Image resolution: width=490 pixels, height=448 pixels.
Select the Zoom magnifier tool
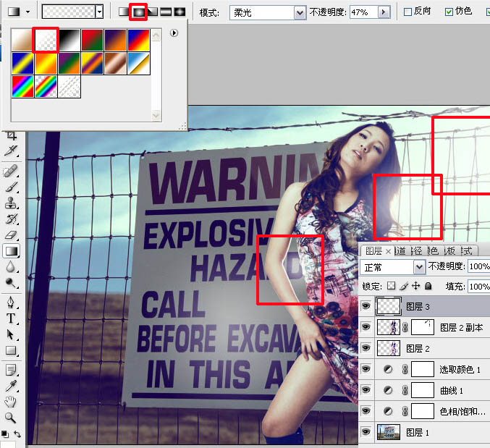click(x=12, y=418)
